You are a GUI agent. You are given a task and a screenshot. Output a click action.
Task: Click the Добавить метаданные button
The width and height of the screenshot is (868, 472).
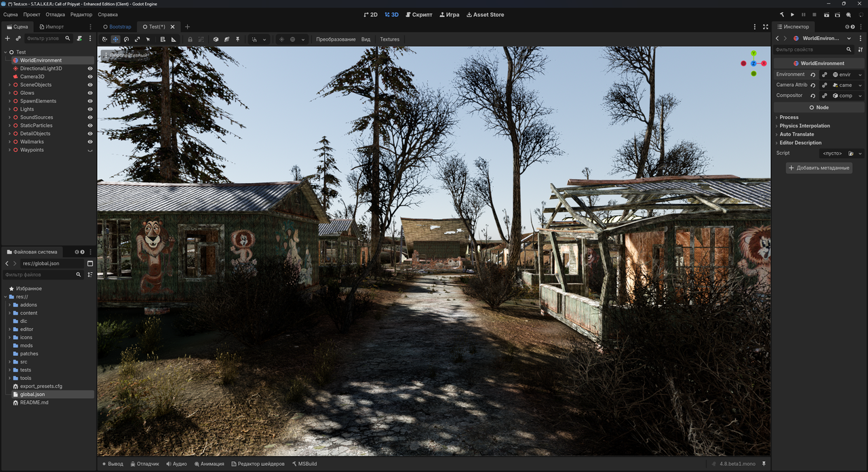[x=819, y=168]
